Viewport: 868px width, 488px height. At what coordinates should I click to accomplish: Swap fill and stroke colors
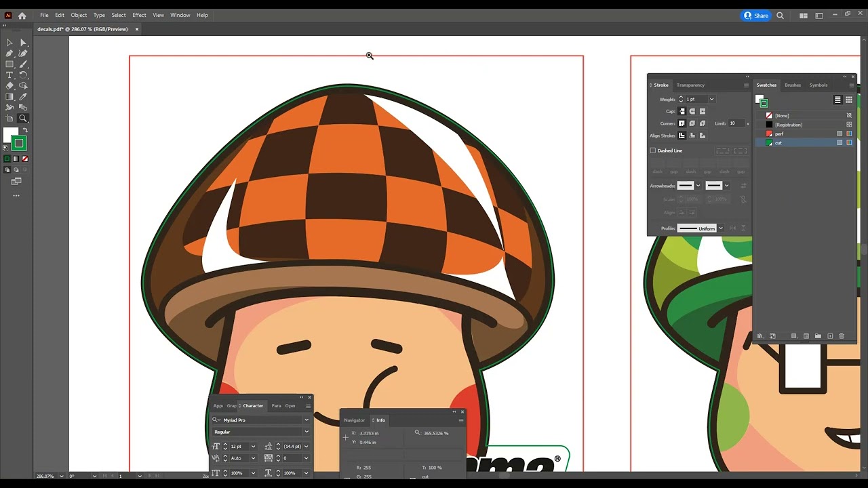point(25,130)
